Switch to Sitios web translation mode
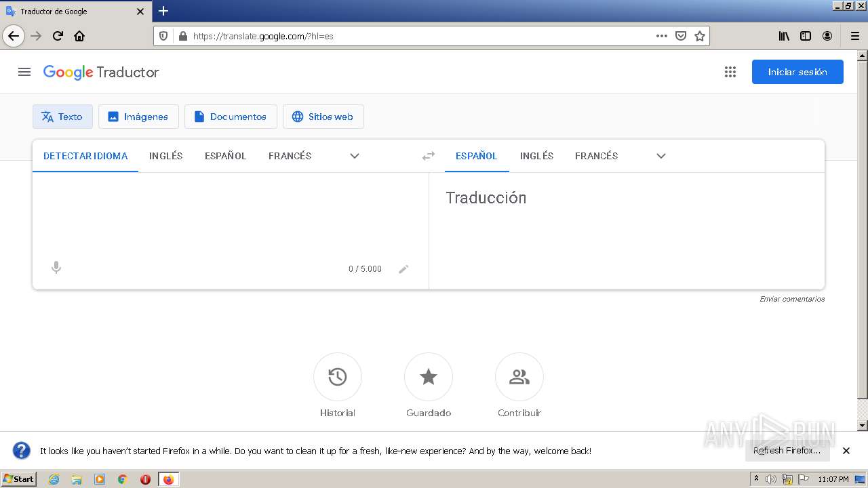The width and height of the screenshot is (868, 488). pyautogui.click(x=323, y=117)
